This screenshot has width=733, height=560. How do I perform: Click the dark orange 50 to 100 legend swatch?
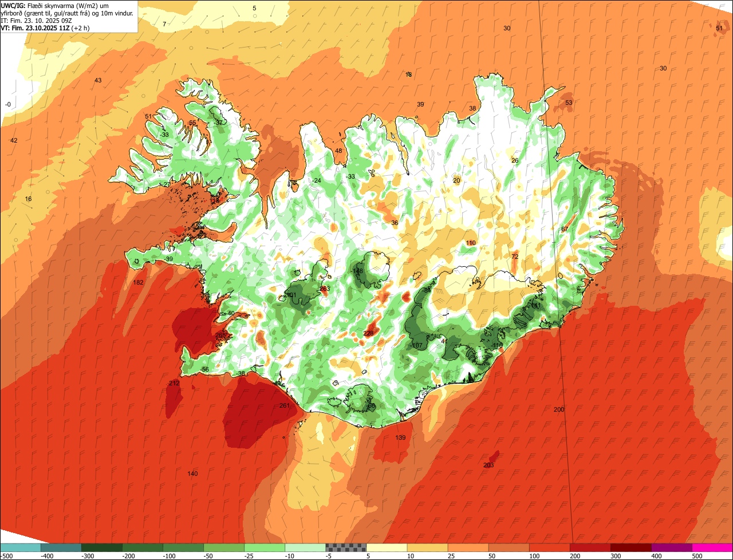pos(508,547)
